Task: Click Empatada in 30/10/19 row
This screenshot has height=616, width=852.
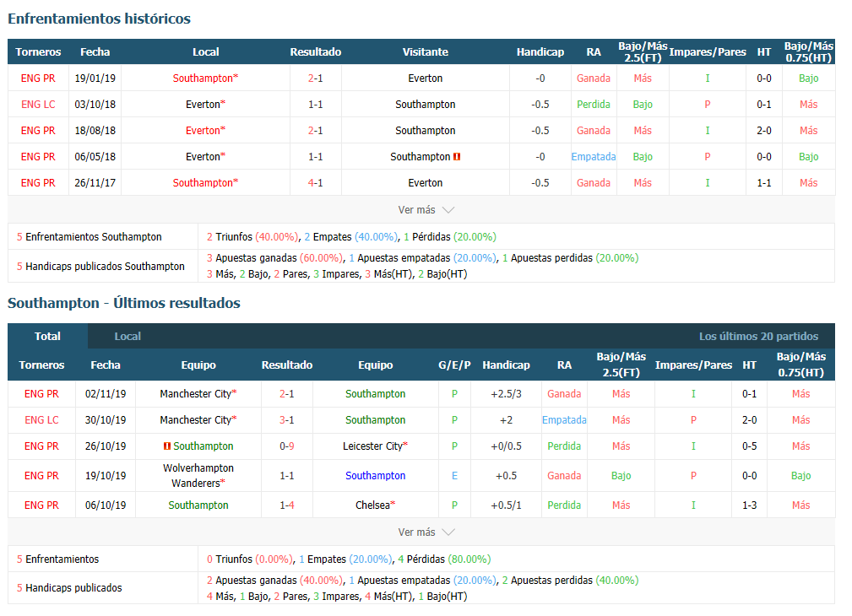Action: coord(564,420)
